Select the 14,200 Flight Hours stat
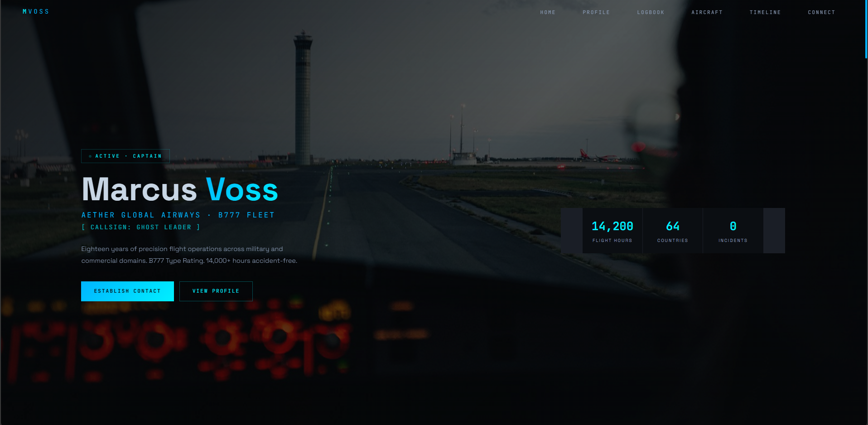The height and width of the screenshot is (425, 868). [x=612, y=231]
